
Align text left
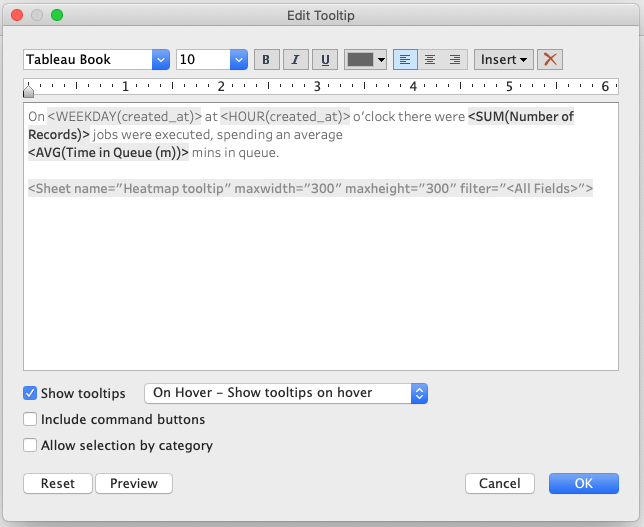point(405,60)
